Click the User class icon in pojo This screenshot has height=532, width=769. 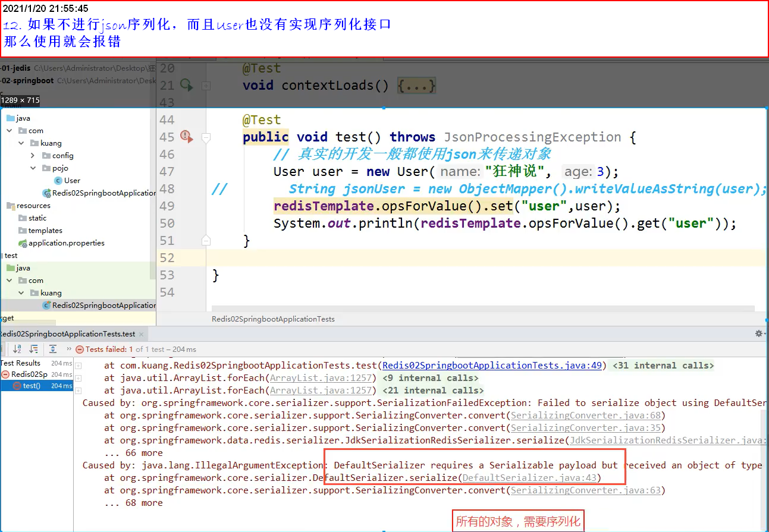pyautogui.click(x=58, y=181)
